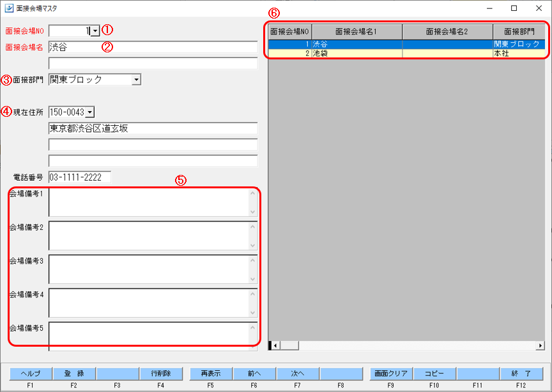The height and width of the screenshot is (392, 552).
Task: Open the postal code 150-0043 dropdown arrow
Action: pyautogui.click(x=90, y=112)
